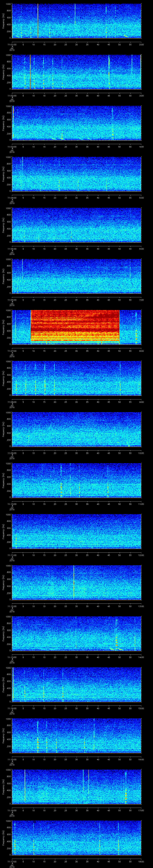Click the 3:00 end-of-axis label
The image size is (153, 868).
pos(141,96)
